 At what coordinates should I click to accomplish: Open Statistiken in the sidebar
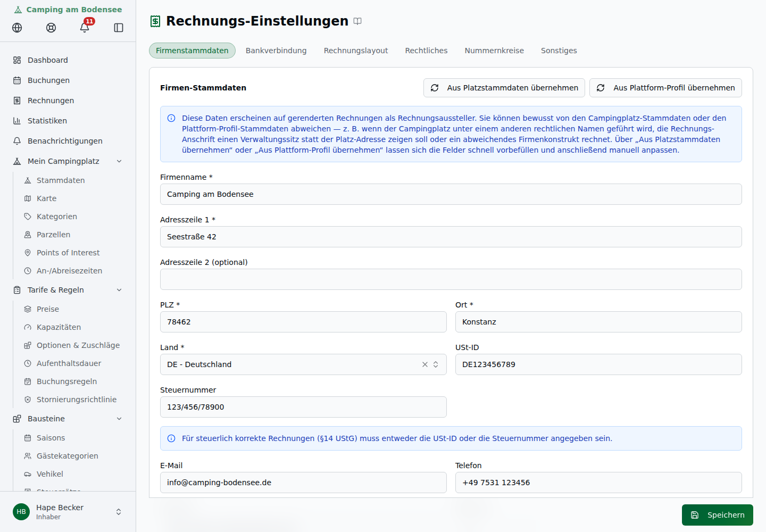(68, 121)
